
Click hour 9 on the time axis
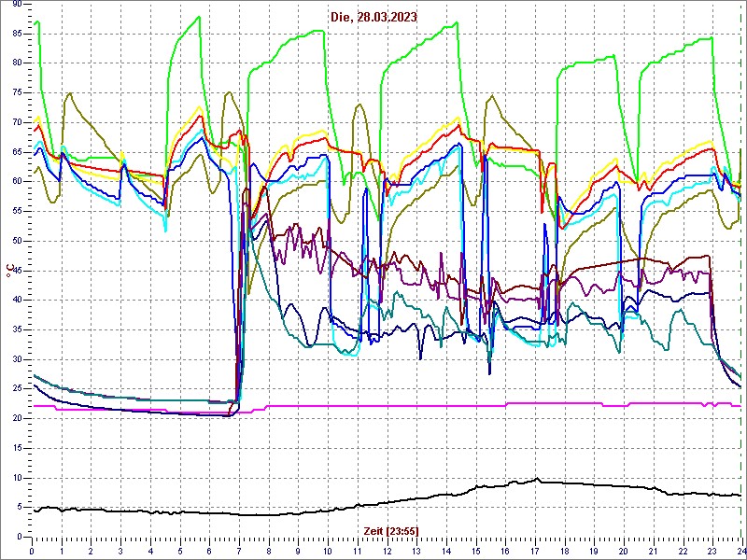tap(298, 551)
